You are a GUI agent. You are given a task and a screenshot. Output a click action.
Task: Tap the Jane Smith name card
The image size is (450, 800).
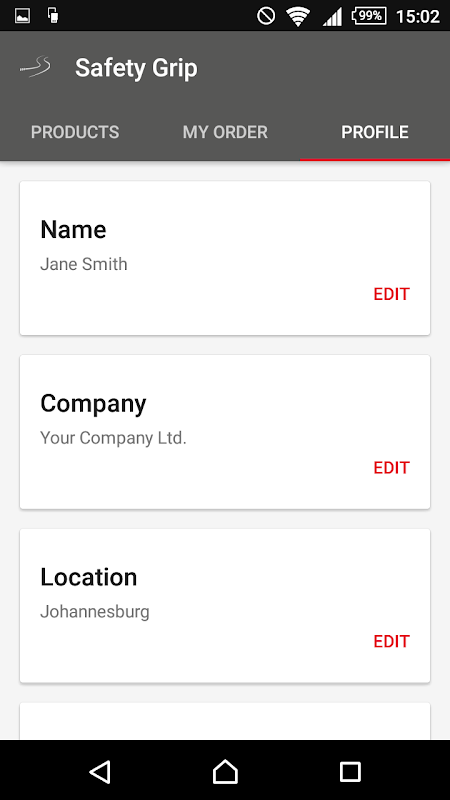pos(225,258)
